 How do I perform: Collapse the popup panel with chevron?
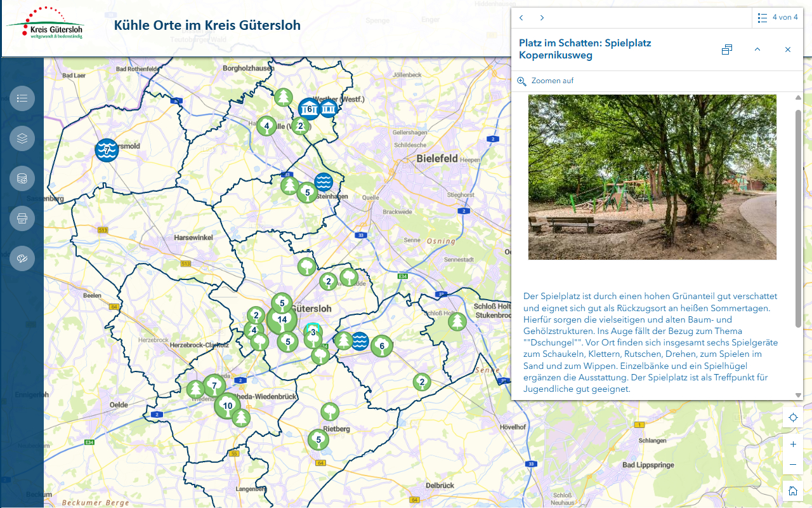tap(757, 50)
